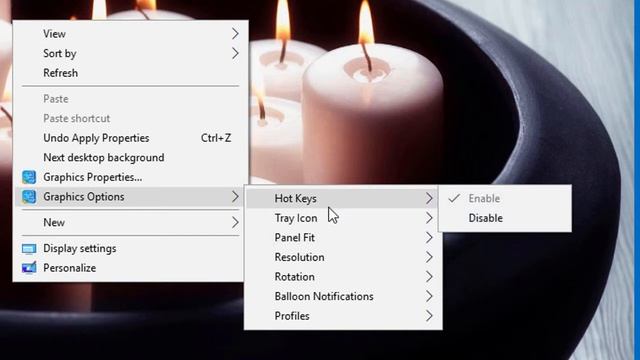Expand the Panel Fit submenu arrow
Screen dimensions: 640x360
tap(429, 238)
